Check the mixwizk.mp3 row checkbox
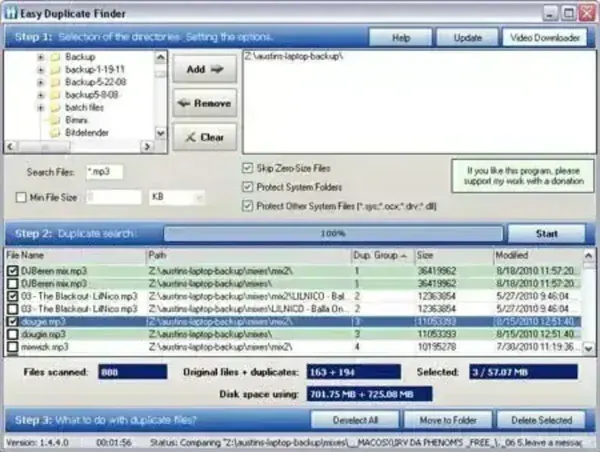The width and height of the screenshot is (600, 452). [13, 347]
